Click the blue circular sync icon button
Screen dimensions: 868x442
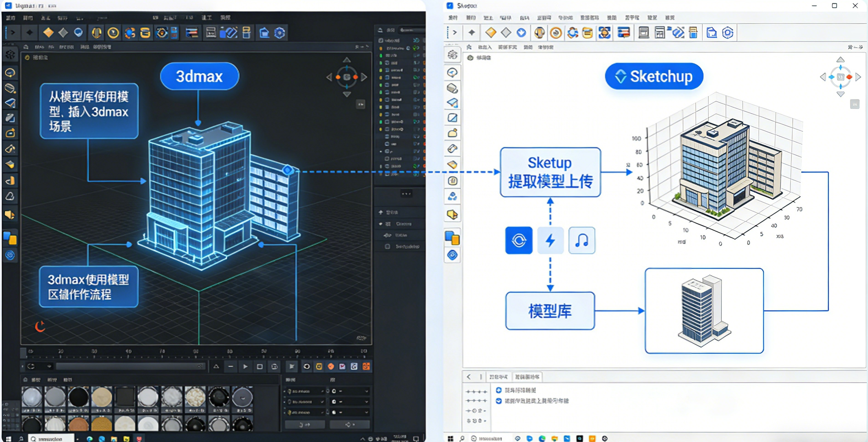(x=519, y=240)
